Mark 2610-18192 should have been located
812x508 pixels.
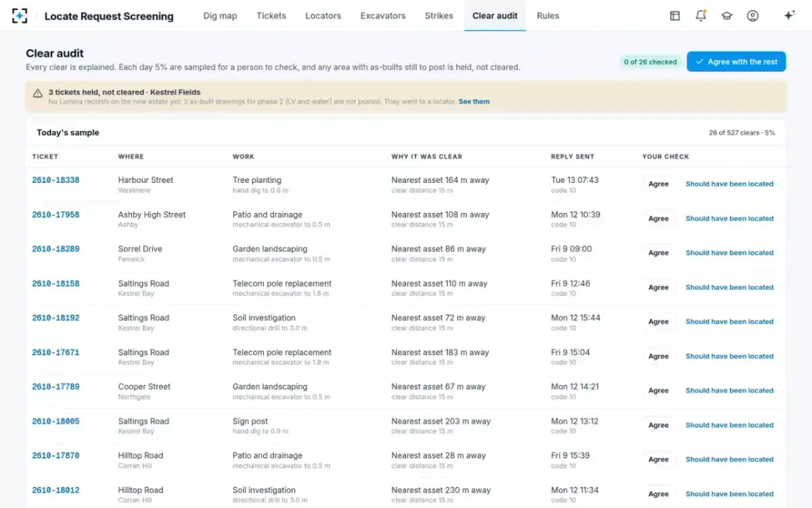point(729,322)
